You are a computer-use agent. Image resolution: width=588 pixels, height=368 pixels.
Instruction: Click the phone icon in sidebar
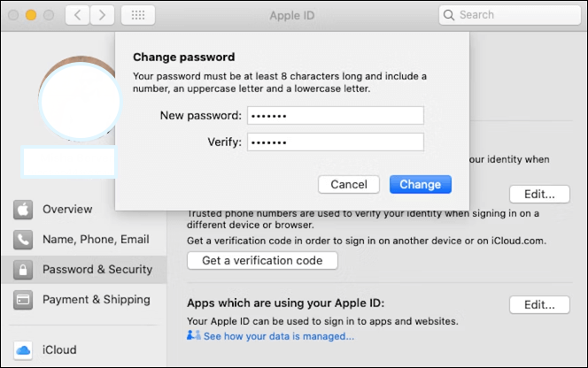click(x=23, y=240)
